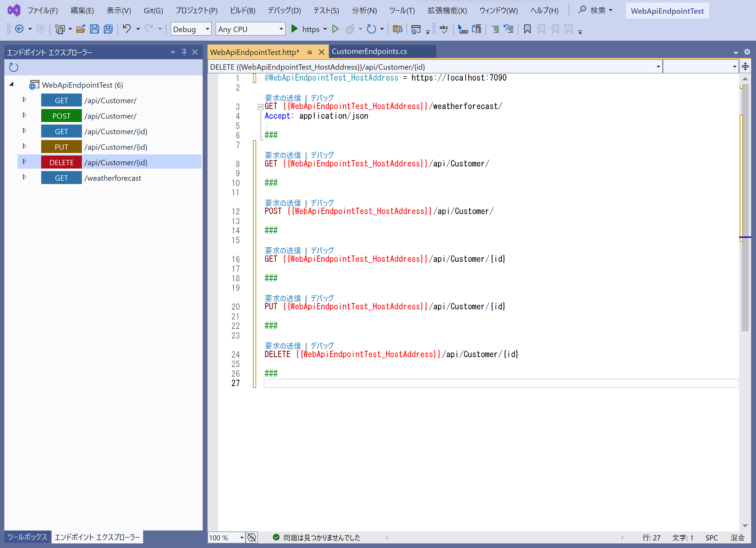Click デバッグ link above GET /api/Customer/ on line 8
This screenshot has height=548, width=756.
point(322,155)
